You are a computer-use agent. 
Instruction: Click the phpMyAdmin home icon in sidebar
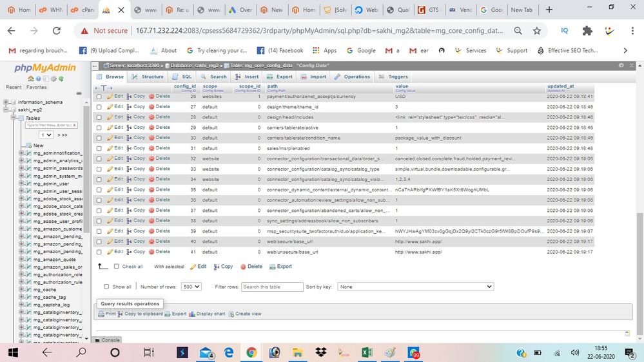tap(28, 79)
